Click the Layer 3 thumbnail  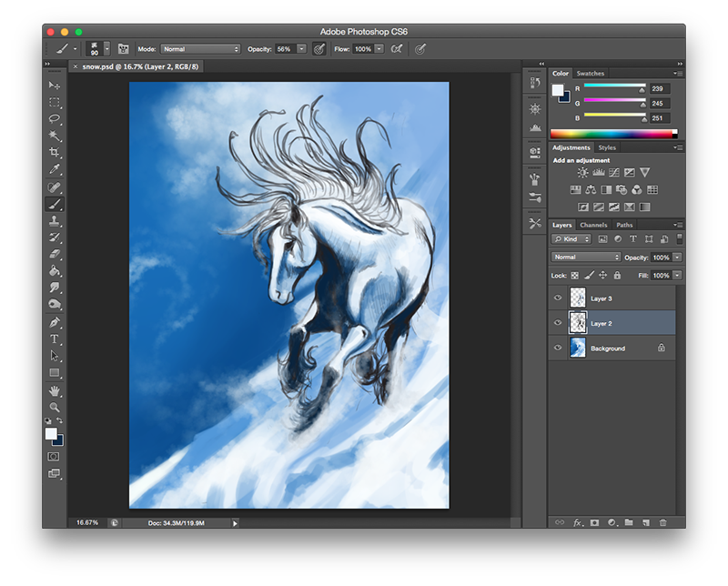pos(578,298)
